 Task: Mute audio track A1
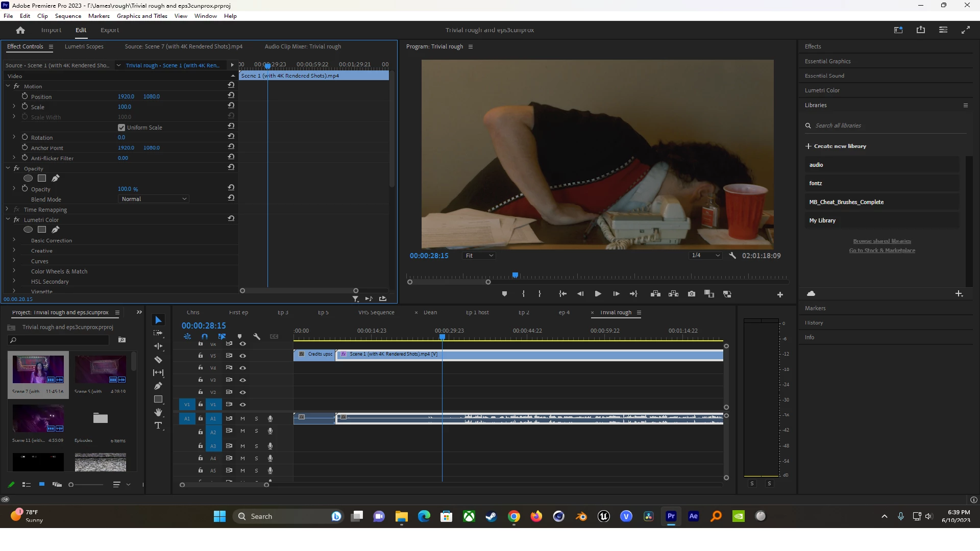(x=242, y=418)
